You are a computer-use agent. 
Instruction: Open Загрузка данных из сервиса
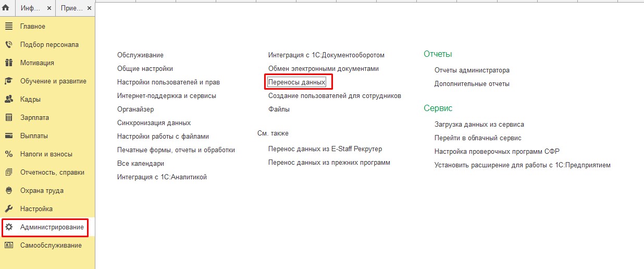[479, 125]
